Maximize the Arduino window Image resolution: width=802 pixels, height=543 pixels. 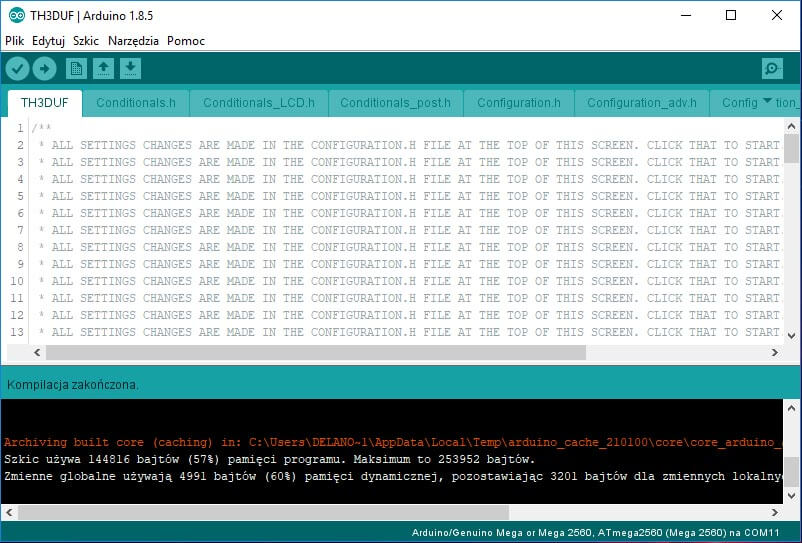coord(731,15)
